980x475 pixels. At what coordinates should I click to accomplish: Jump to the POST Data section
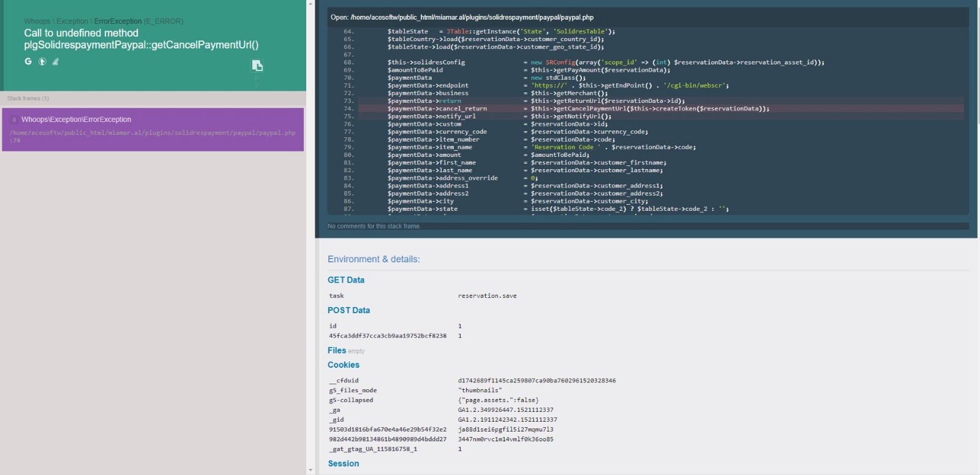click(x=349, y=310)
